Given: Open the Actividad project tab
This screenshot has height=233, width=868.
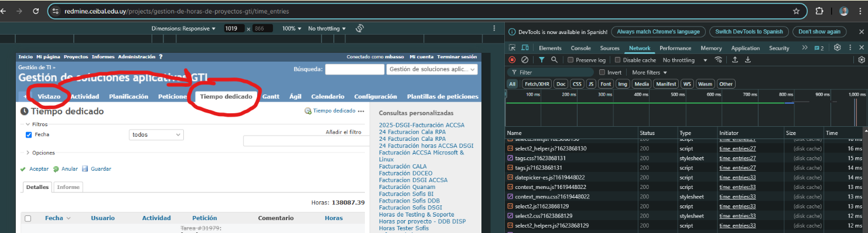Looking at the screenshot, I should pos(85,96).
